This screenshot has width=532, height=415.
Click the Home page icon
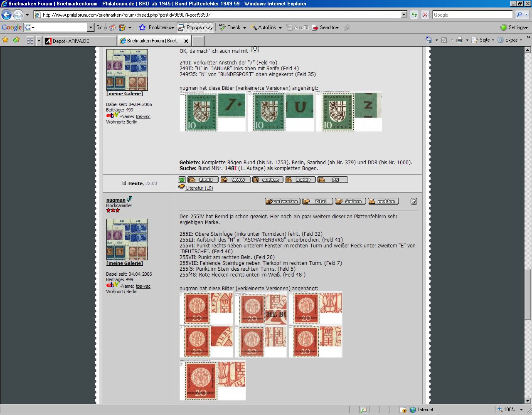pyautogui.click(x=429, y=40)
